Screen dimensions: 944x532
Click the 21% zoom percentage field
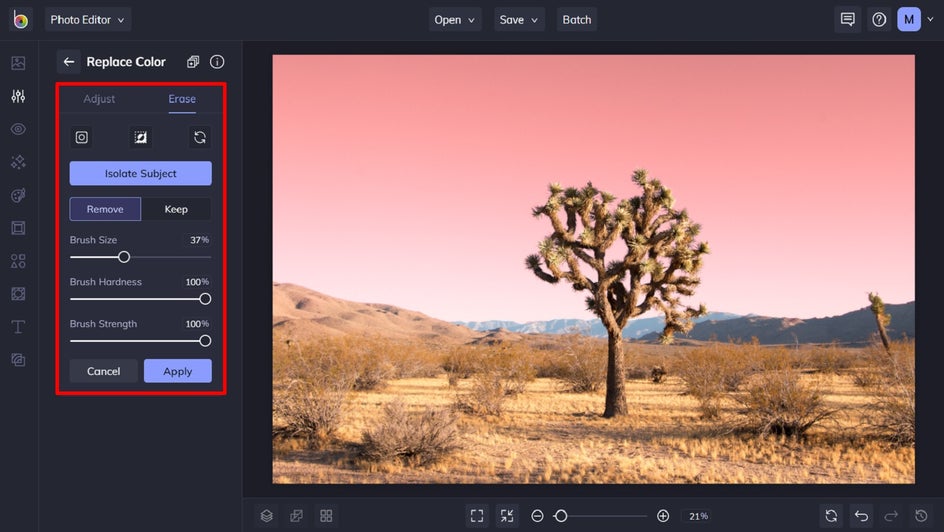[x=698, y=516]
